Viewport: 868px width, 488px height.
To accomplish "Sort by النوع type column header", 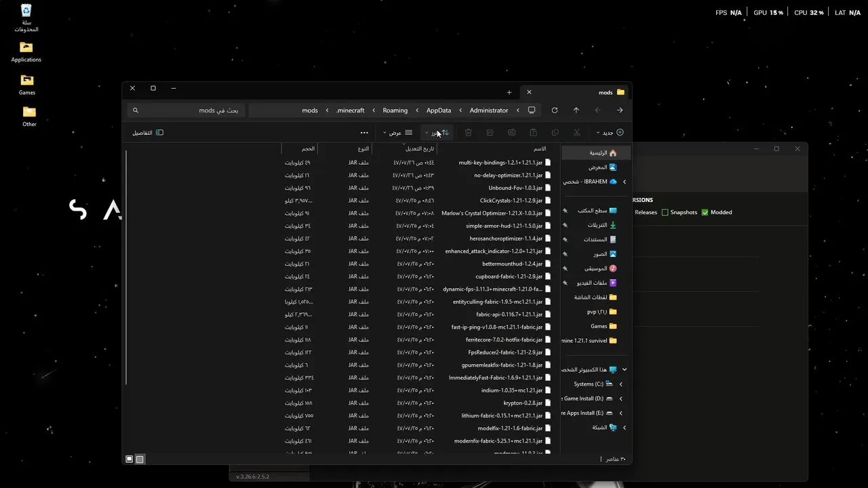I will [363, 148].
